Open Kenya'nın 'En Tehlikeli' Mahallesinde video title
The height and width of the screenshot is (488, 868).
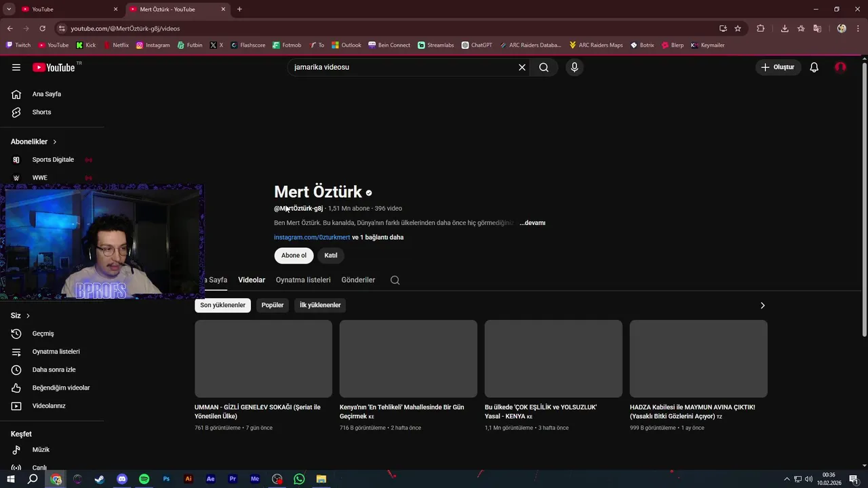[402, 411]
